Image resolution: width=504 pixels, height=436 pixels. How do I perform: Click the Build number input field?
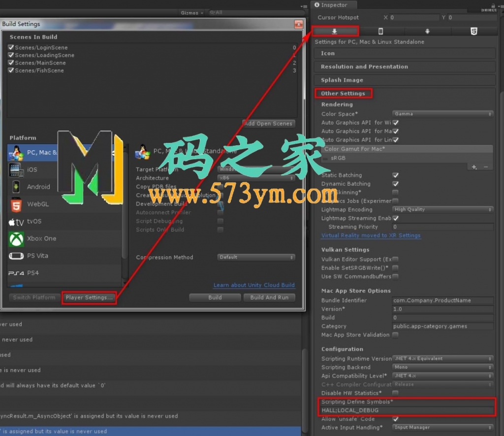pos(442,318)
